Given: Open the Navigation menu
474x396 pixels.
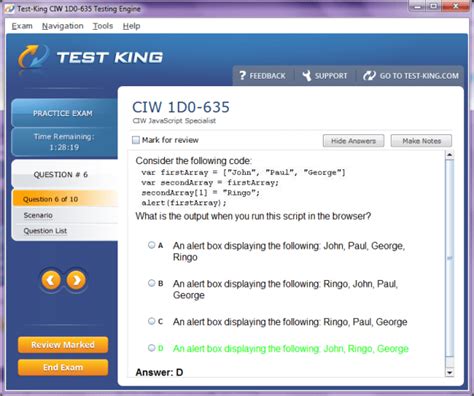Looking at the screenshot, I should tap(63, 26).
